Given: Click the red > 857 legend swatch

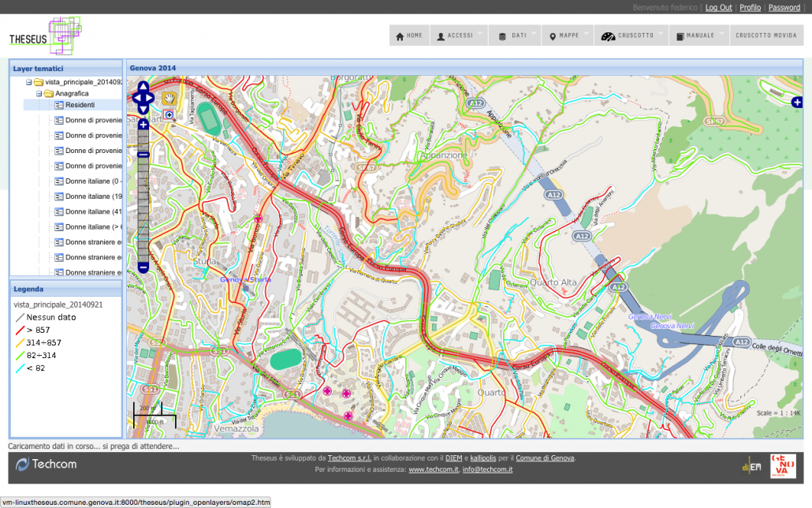Looking at the screenshot, I should 20,331.
